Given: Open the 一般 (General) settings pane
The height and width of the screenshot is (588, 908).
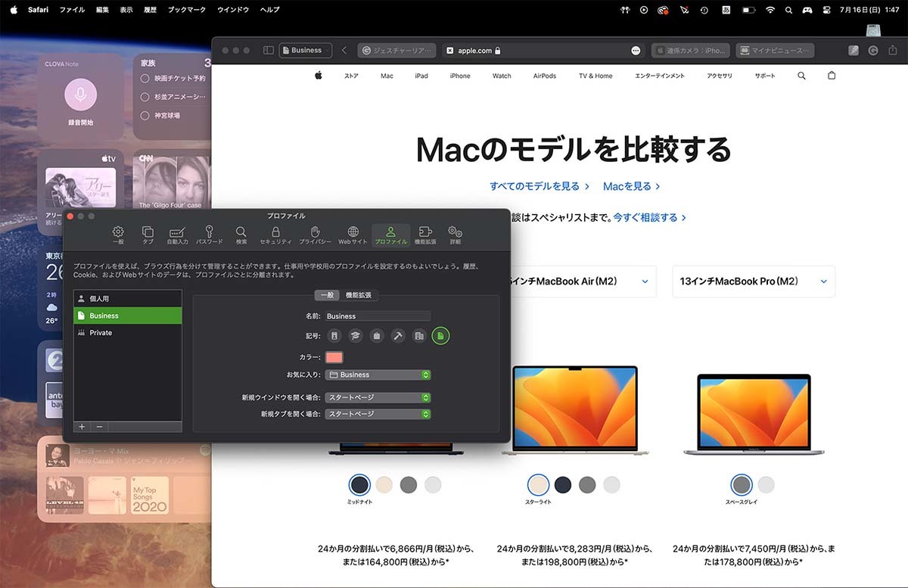Looking at the screenshot, I should point(118,235).
